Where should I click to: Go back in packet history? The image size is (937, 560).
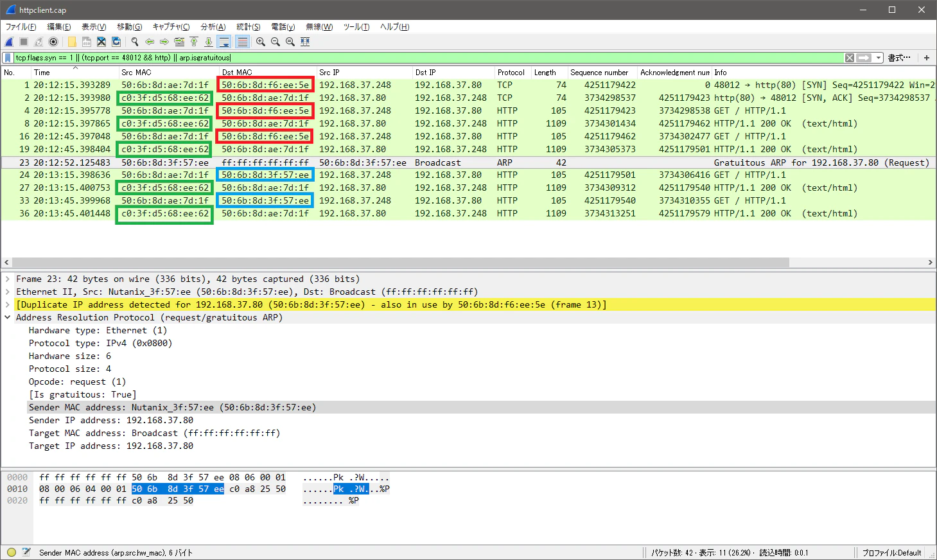pyautogui.click(x=150, y=42)
